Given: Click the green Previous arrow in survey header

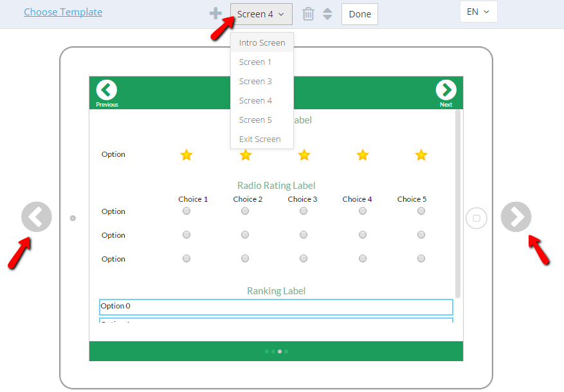Looking at the screenshot, I should click(107, 90).
